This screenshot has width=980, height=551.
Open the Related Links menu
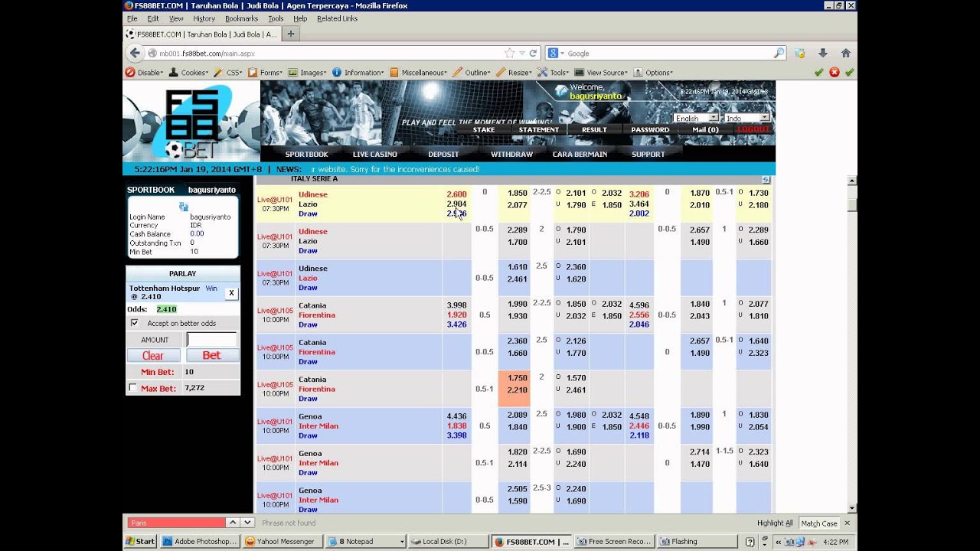coord(337,18)
